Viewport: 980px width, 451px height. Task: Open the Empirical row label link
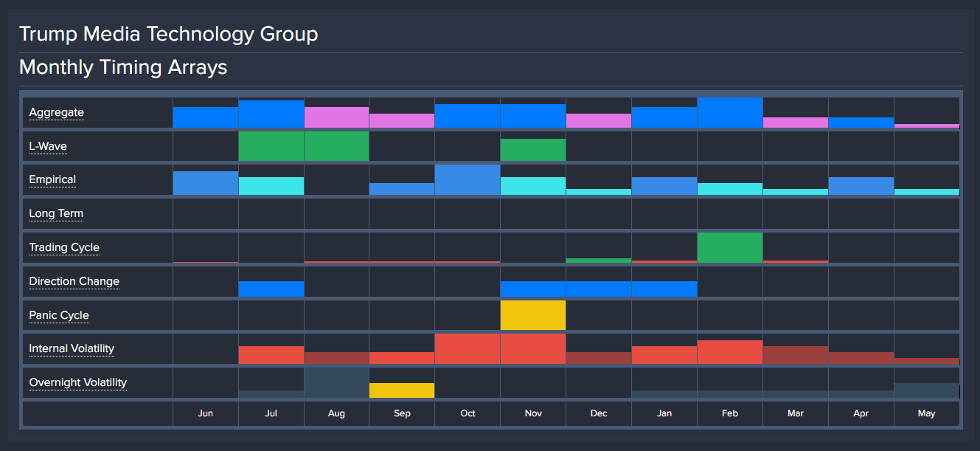[52, 179]
